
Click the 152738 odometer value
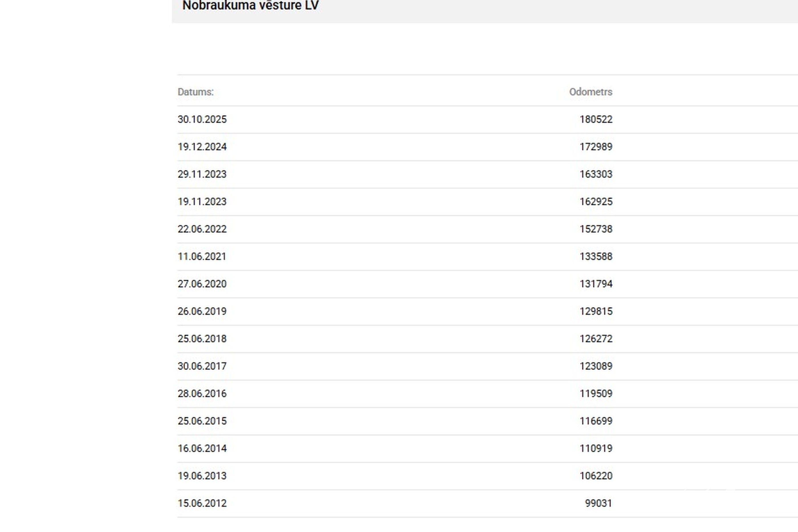pos(596,229)
